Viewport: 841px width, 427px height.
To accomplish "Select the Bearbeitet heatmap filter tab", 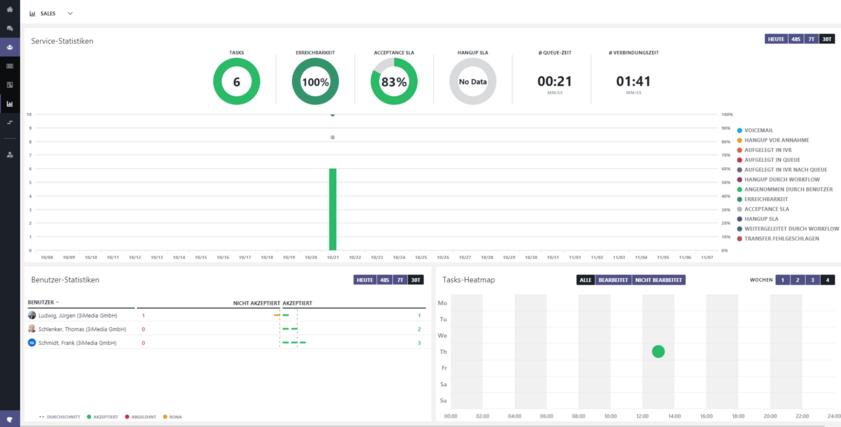I will (612, 280).
